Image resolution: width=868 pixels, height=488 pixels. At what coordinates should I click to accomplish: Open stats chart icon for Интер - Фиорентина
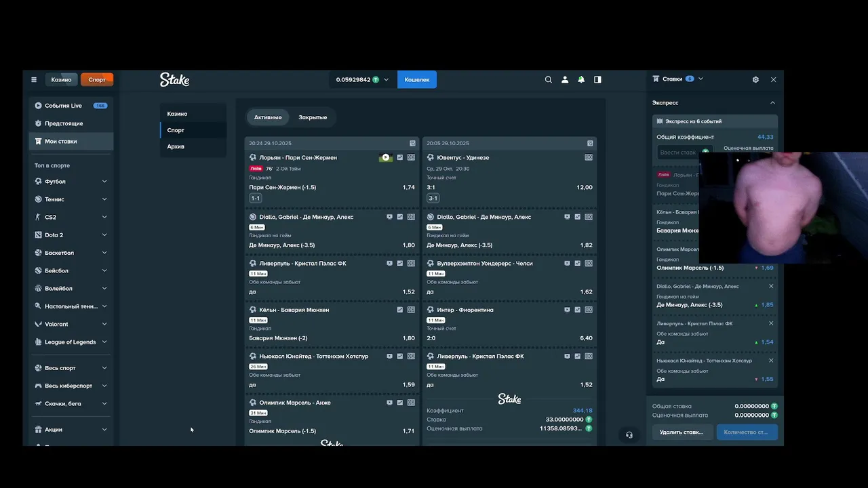[x=578, y=310]
